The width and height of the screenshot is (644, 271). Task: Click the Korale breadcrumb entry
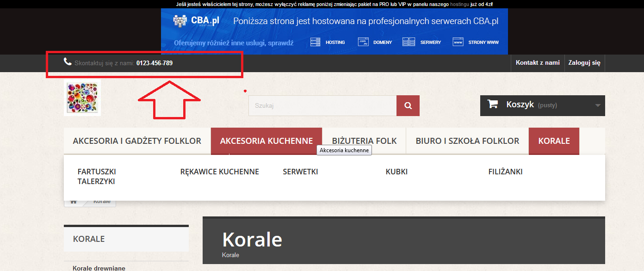point(102,202)
